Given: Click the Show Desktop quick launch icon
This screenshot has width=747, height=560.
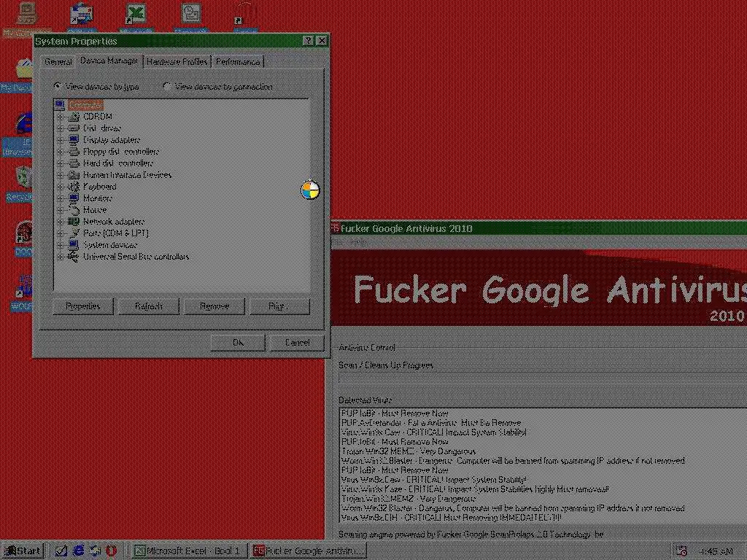Looking at the screenshot, I should coord(61,551).
